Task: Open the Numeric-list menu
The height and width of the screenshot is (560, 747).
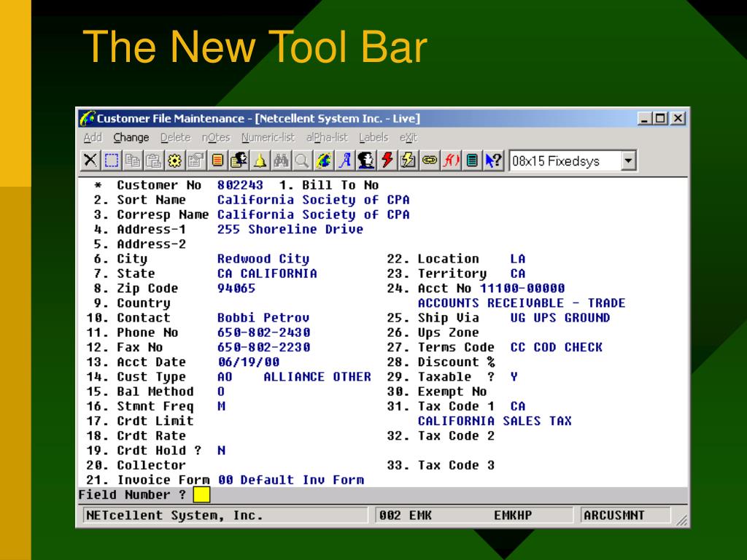Action: coord(268,138)
